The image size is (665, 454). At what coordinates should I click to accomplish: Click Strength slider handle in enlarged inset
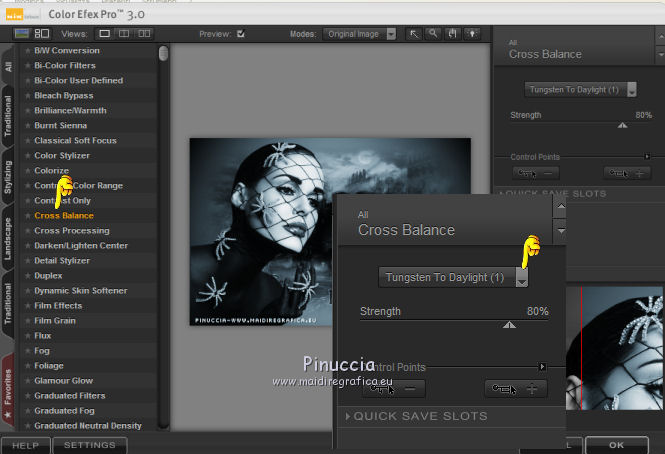pyautogui.click(x=509, y=325)
